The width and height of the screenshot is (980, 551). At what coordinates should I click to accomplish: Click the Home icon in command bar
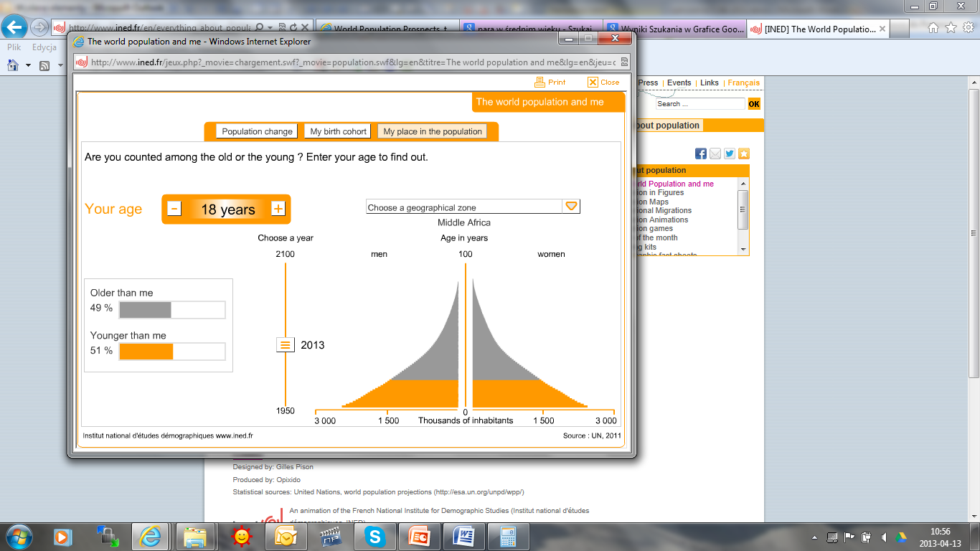pos(12,65)
